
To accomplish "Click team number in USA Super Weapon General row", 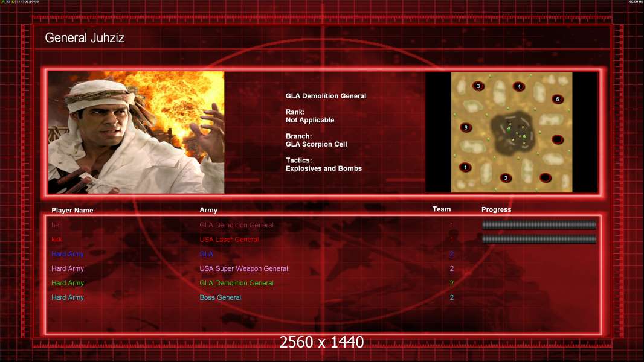I will click(x=451, y=268).
